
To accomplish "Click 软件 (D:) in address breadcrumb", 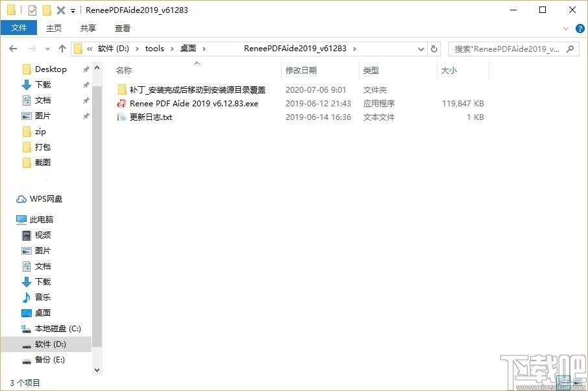I will [x=113, y=49].
